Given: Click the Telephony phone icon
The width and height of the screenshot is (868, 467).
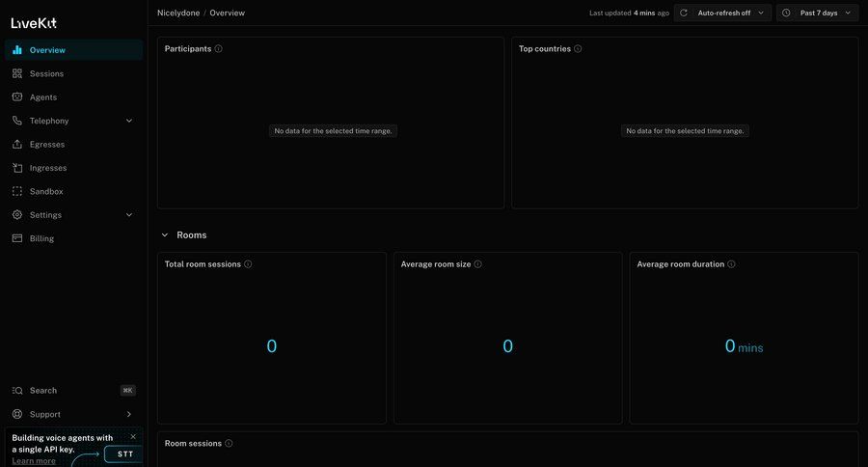Looking at the screenshot, I should pos(17,121).
